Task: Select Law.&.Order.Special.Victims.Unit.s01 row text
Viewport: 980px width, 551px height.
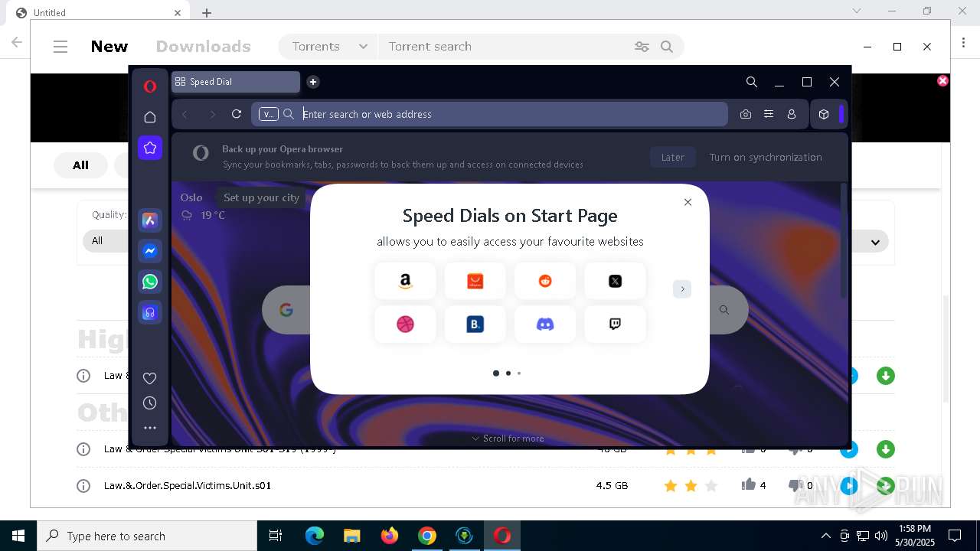Action: click(188, 486)
